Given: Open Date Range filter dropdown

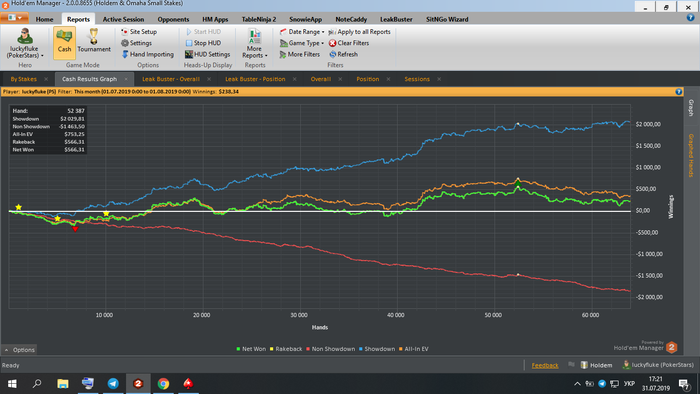Looking at the screenshot, I should 302,32.
